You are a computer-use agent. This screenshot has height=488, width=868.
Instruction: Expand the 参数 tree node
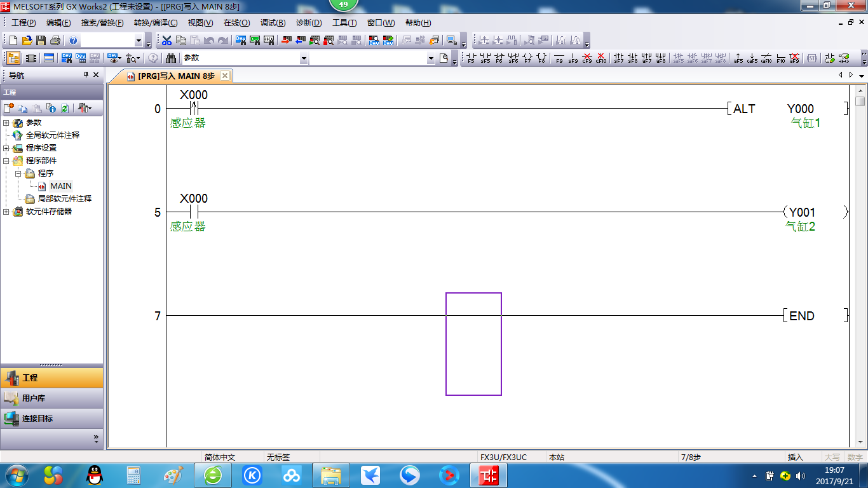coord(6,123)
